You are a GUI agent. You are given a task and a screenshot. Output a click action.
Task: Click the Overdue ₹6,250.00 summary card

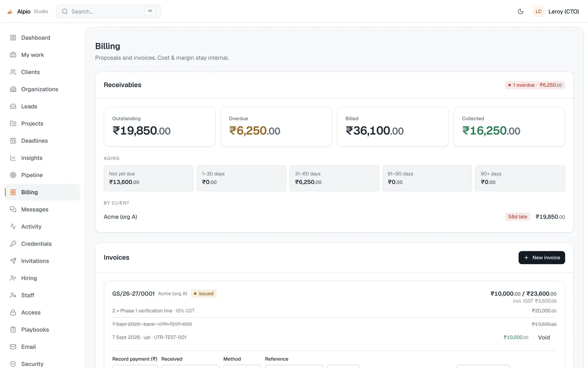point(276,127)
